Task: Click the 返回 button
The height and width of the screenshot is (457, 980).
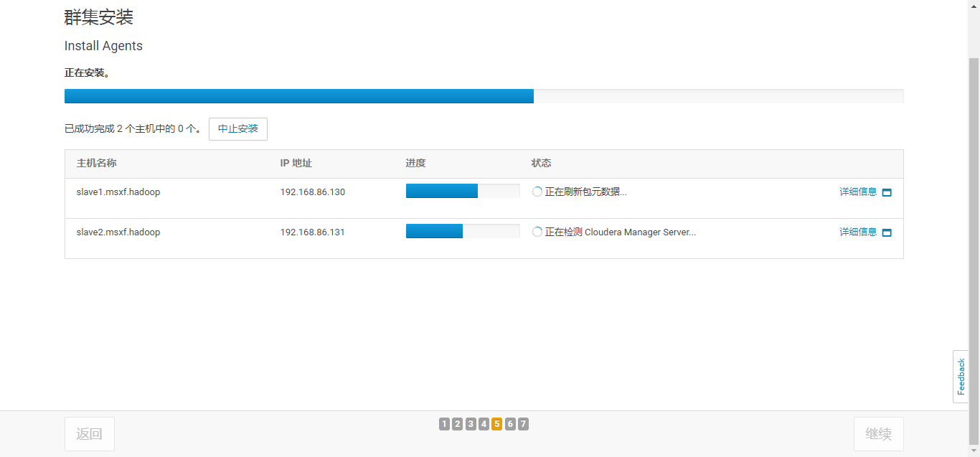Action: coord(90,434)
